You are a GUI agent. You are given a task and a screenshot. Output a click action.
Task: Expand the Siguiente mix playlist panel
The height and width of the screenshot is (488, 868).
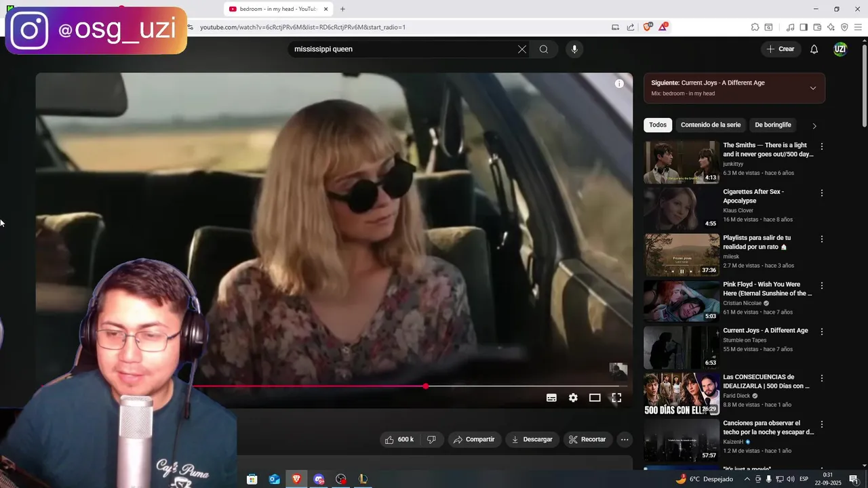pyautogui.click(x=813, y=88)
